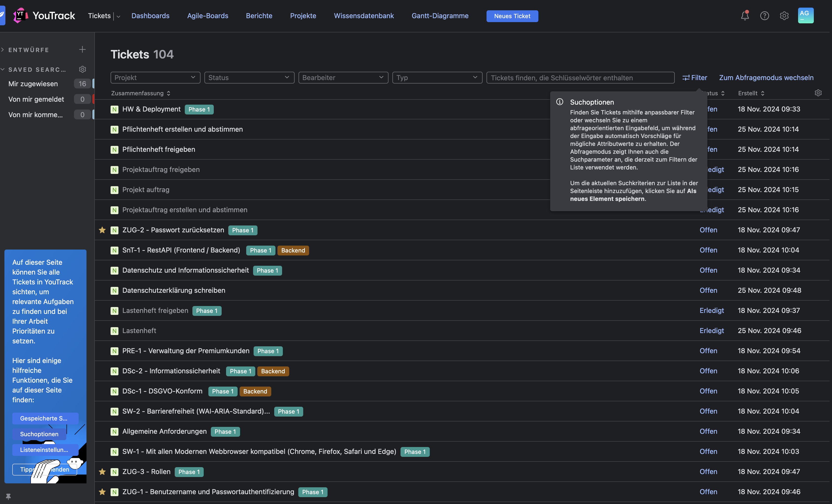Click the help question mark icon
The image size is (832, 504).
(764, 16)
